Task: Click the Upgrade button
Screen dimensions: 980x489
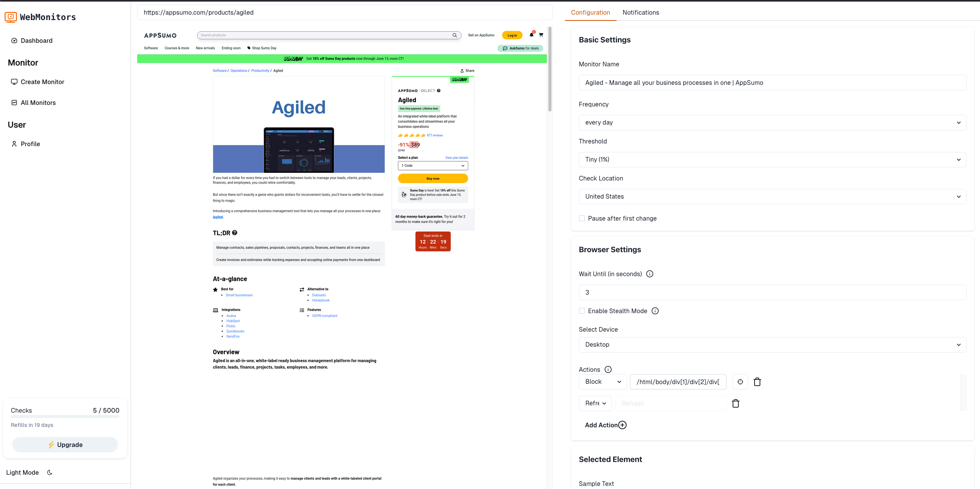Action: [65, 445]
